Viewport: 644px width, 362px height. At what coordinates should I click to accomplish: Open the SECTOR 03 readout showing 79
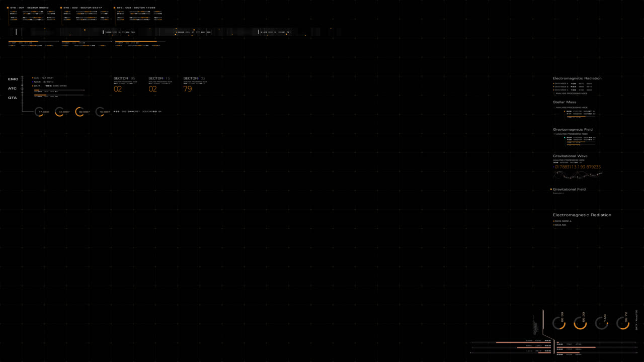(x=188, y=89)
